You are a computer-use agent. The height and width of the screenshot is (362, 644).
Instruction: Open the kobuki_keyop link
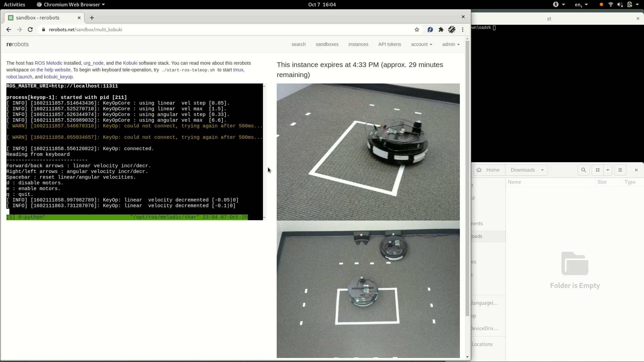click(x=58, y=77)
